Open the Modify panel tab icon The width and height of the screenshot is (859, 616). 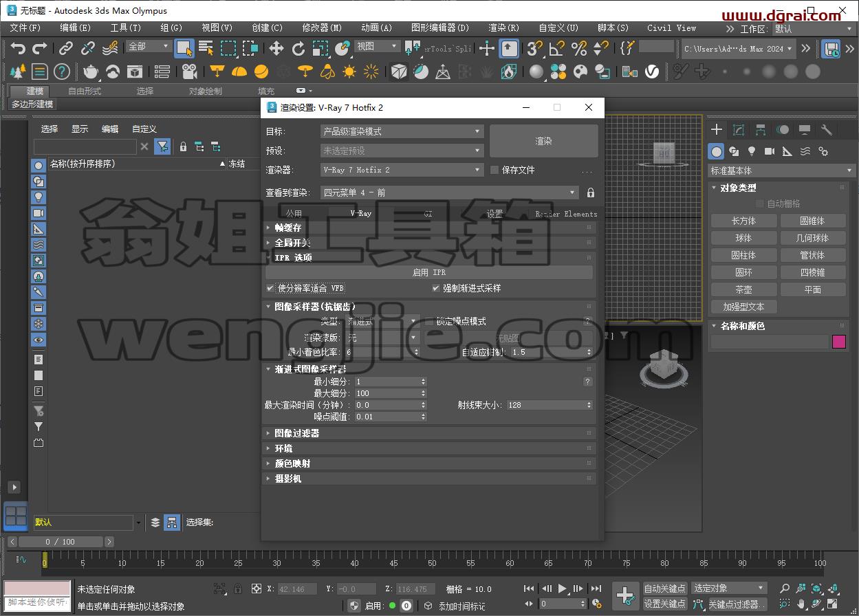[739, 130]
